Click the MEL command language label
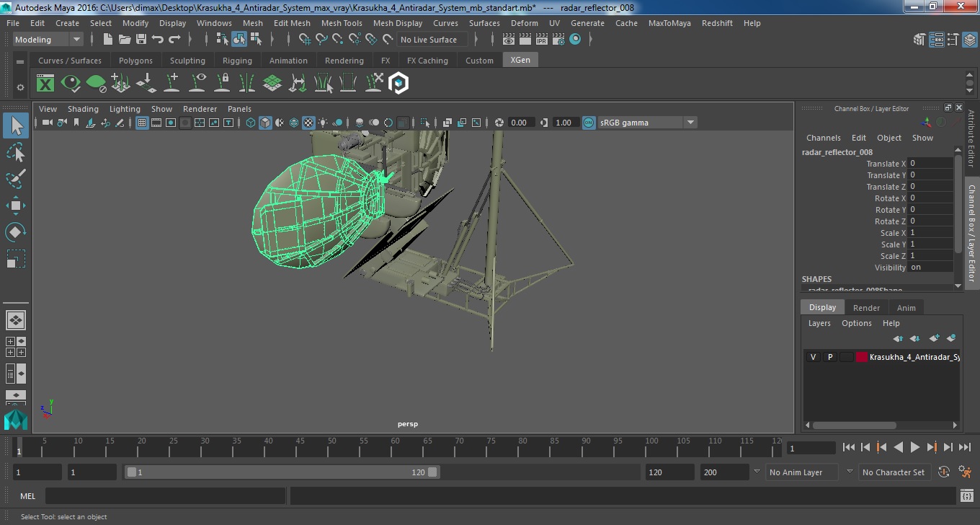 (x=28, y=496)
